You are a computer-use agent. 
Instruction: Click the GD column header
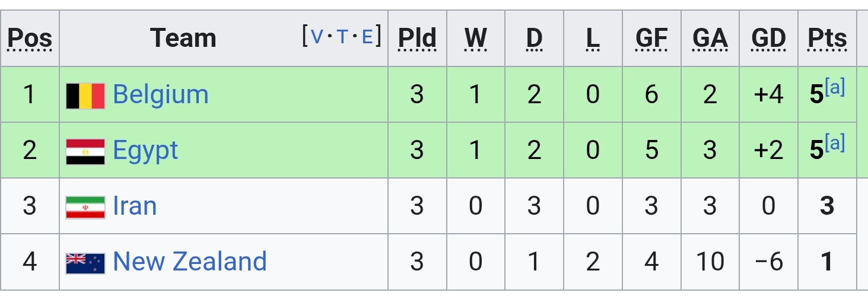click(x=768, y=39)
